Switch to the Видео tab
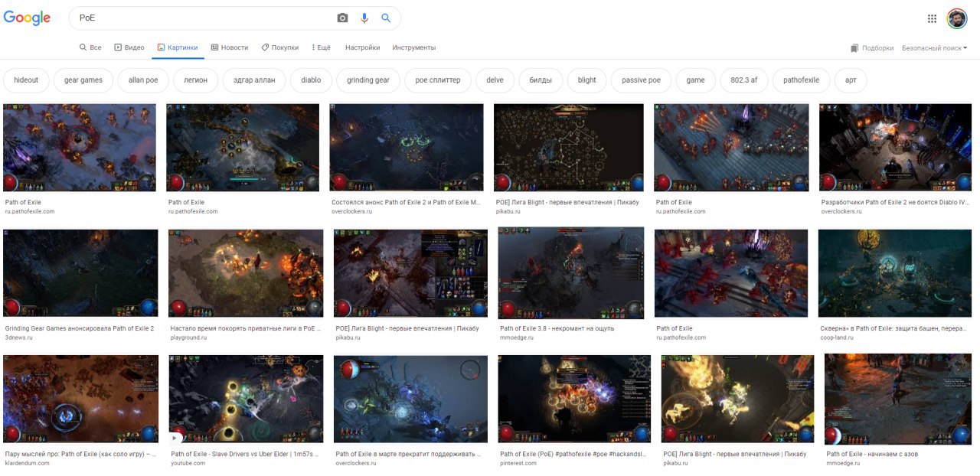 click(x=129, y=47)
